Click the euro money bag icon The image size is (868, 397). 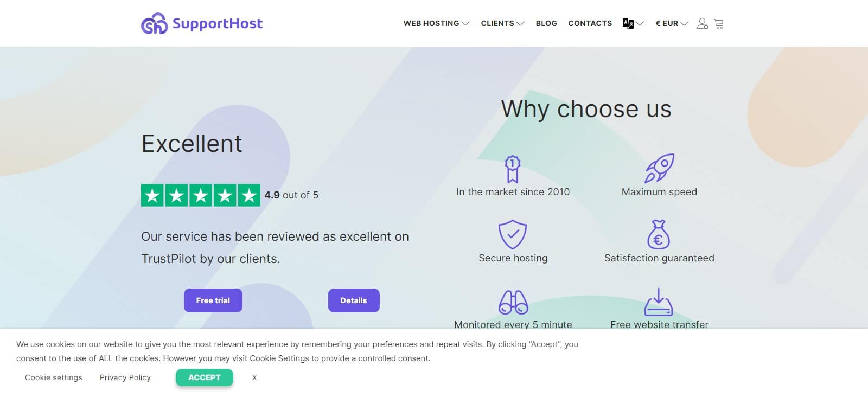[659, 234]
